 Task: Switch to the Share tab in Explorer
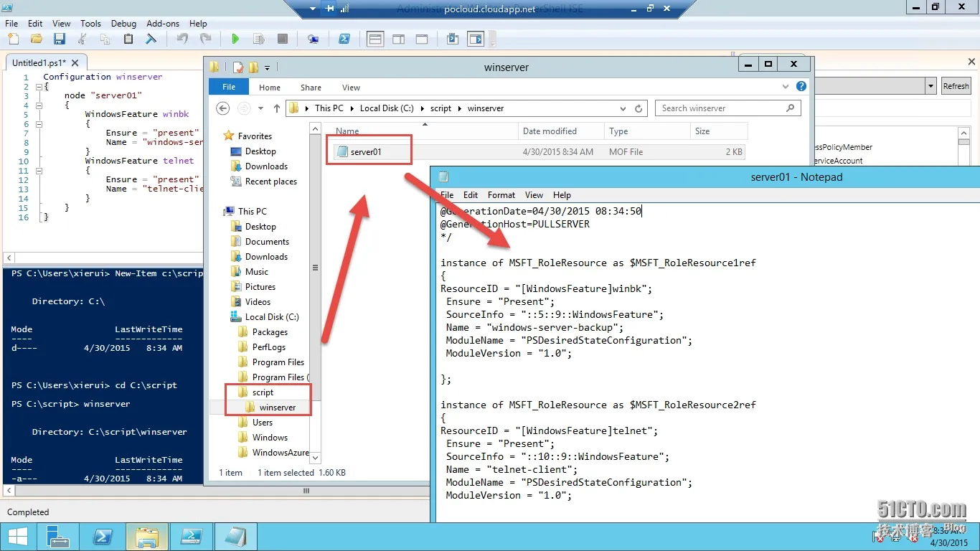311,88
